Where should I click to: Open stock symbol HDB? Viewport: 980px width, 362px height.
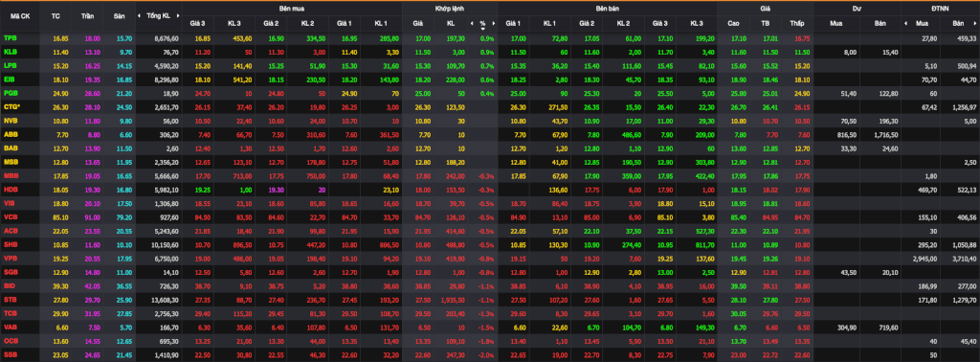(10, 189)
